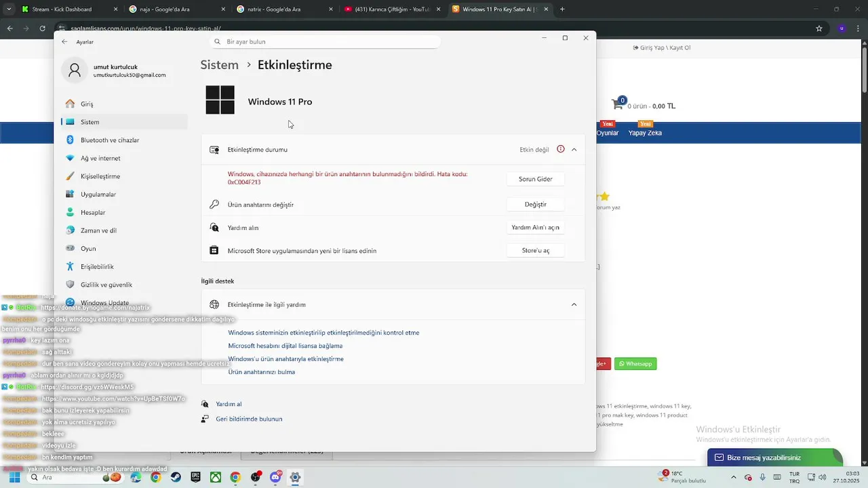Open Microsoft hesabını dijital lisansa bağlama link
The image size is (868, 488).
click(x=285, y=346)
